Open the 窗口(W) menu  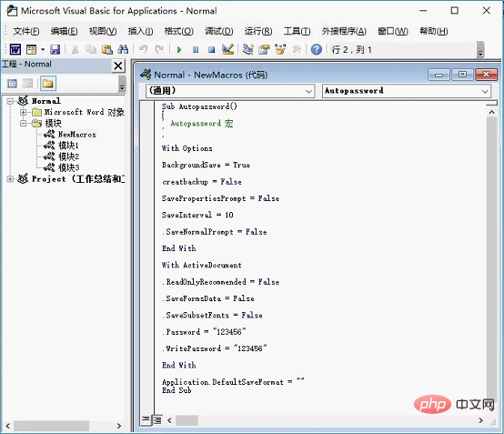point(393,31)
